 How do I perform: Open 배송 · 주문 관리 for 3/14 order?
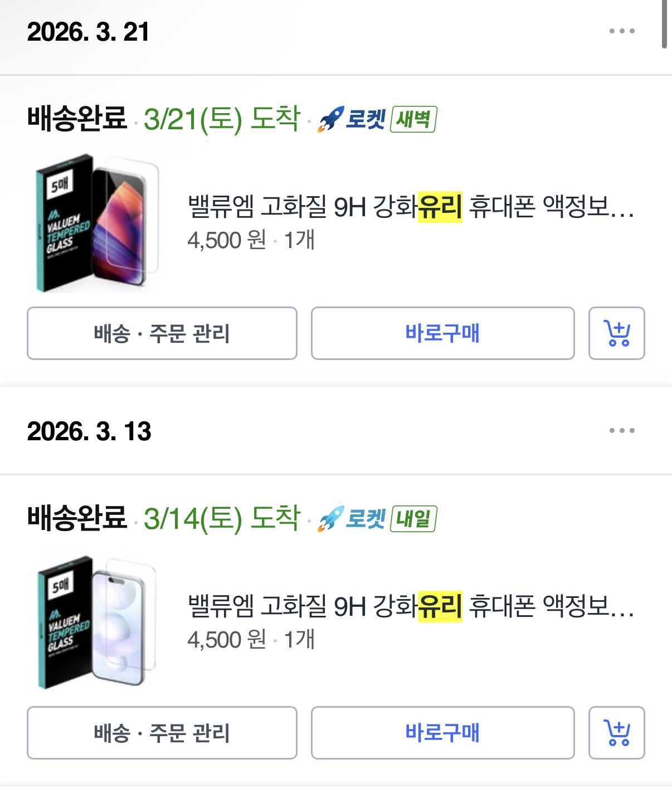tap(162, 733)
